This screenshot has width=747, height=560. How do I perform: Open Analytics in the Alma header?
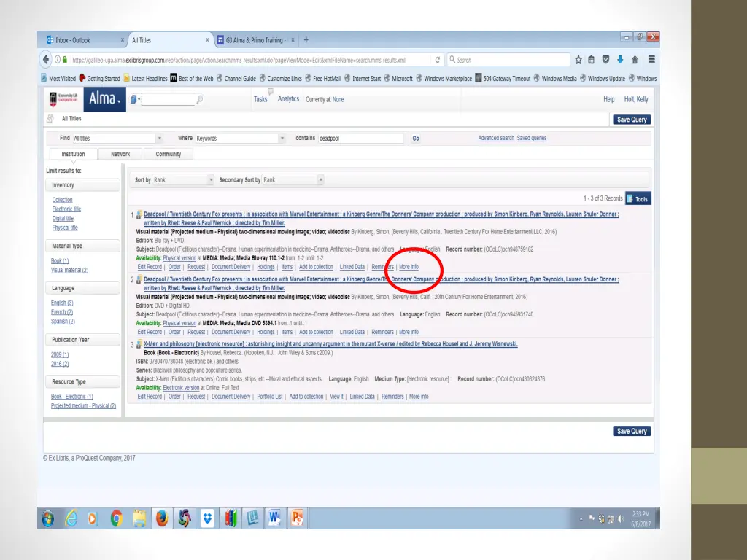pos(288,99)
